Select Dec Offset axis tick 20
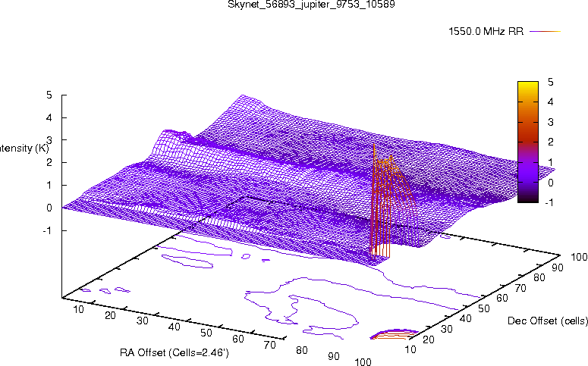This screenshot has height=366, width=588. coord(429,339)
